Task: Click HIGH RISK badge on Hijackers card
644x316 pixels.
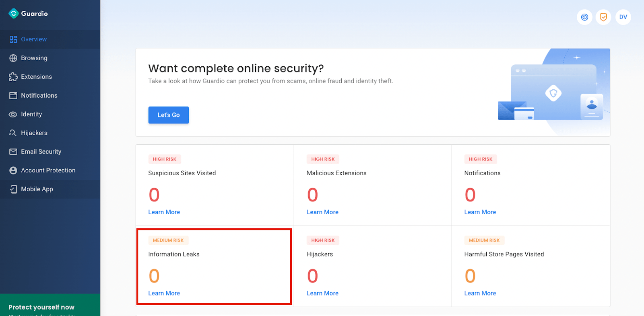Action: click(323, 240)
